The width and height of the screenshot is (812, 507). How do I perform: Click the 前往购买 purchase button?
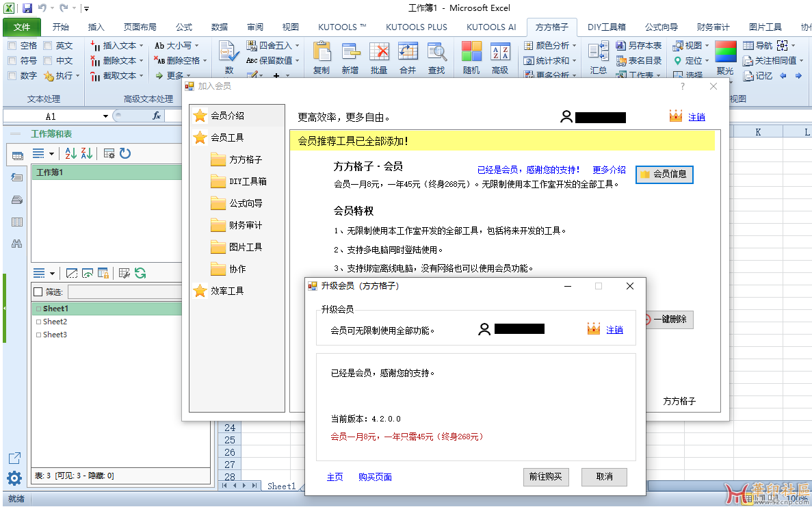tap(546, 477)
